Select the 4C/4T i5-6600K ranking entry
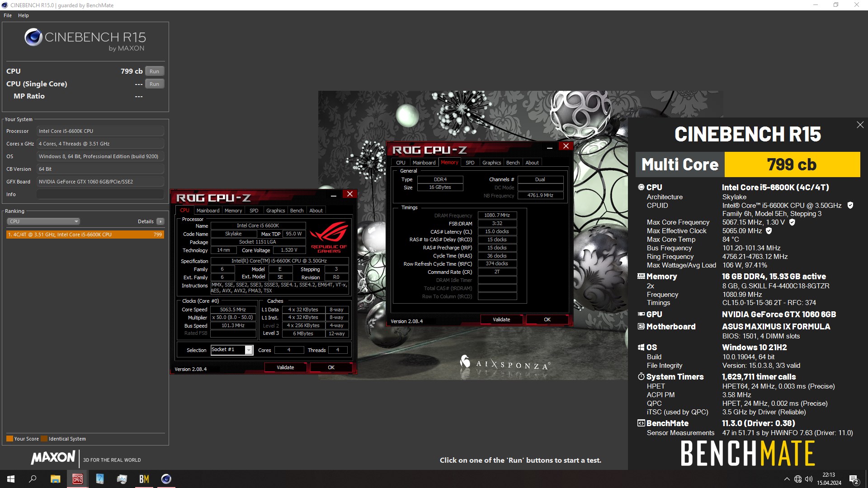Screen dimensions: 868x488 coord(85,235)
